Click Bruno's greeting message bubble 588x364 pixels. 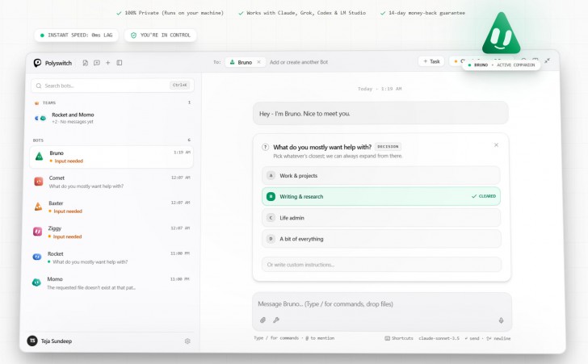tap(380, 113)
